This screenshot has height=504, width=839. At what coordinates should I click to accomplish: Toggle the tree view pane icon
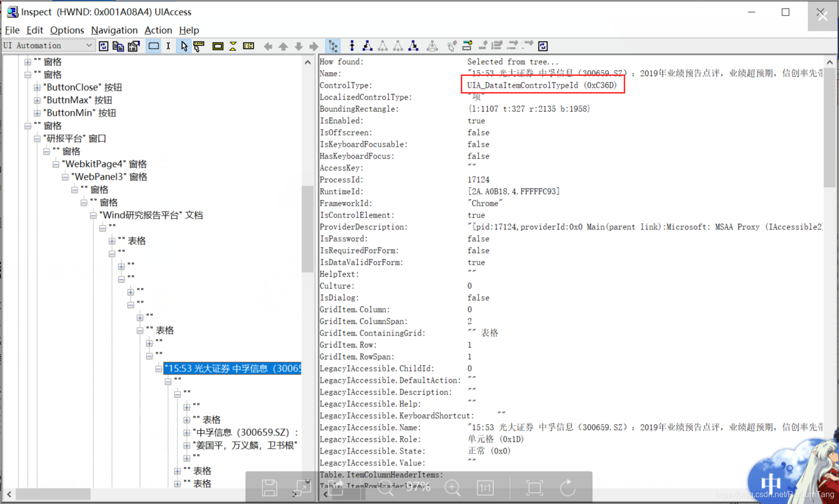click(x=333, y=46)
